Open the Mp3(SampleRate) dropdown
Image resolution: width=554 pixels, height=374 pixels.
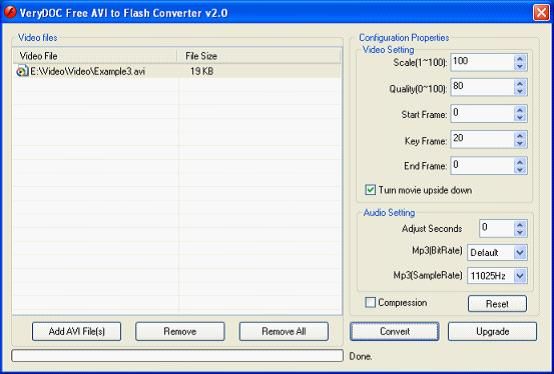pos(520,276)
